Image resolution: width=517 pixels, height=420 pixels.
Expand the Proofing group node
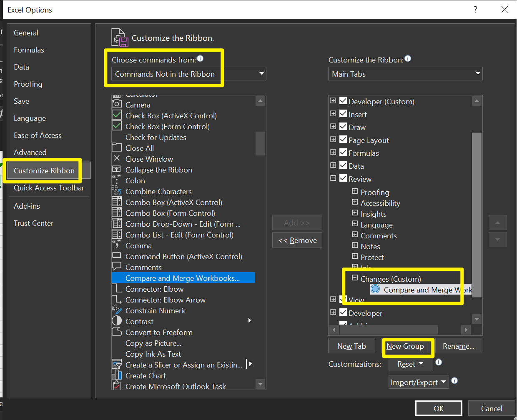[x=355, y=191]
